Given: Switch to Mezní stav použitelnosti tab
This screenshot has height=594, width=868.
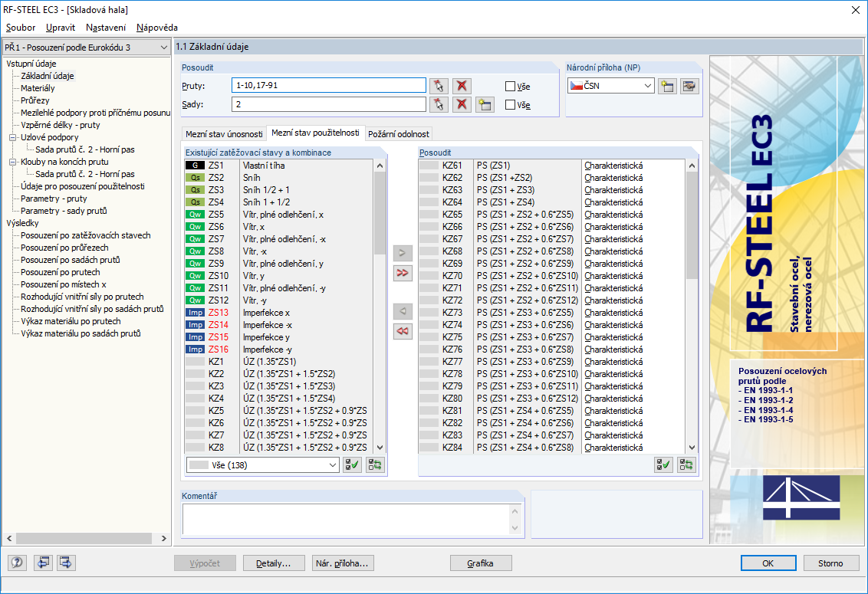Looking at the screenshot, I should [x=316, y=133].
